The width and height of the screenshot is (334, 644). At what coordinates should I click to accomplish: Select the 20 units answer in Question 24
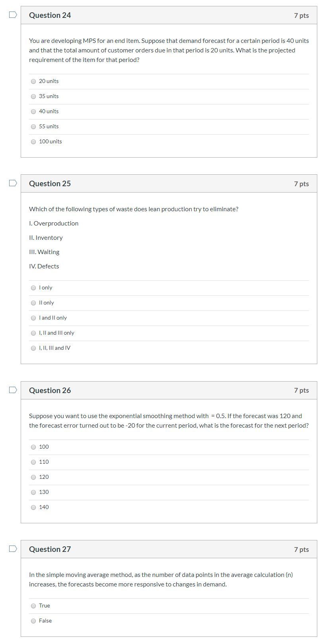[x=33, y=81]
